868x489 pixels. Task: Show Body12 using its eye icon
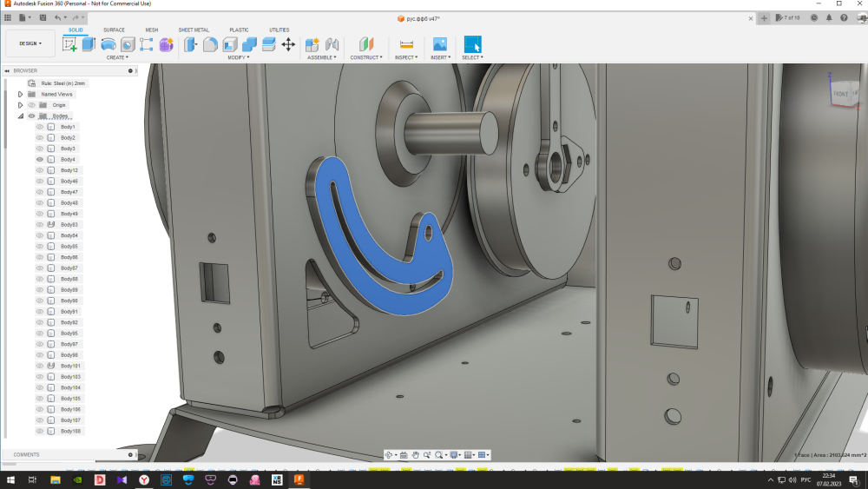coord(40,170)
